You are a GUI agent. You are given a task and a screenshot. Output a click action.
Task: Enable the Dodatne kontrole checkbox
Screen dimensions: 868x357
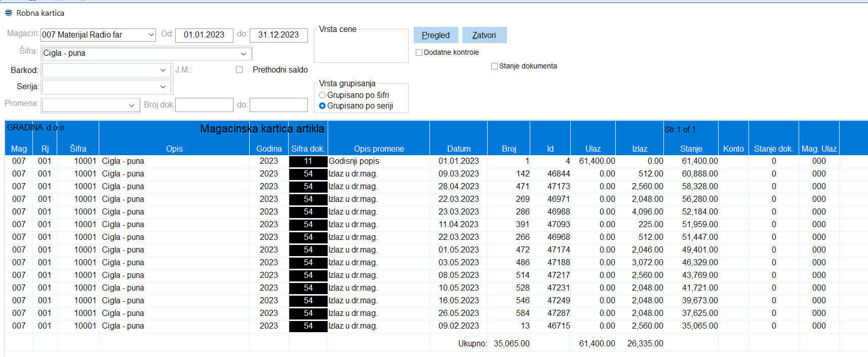click(x=419, y=52)
